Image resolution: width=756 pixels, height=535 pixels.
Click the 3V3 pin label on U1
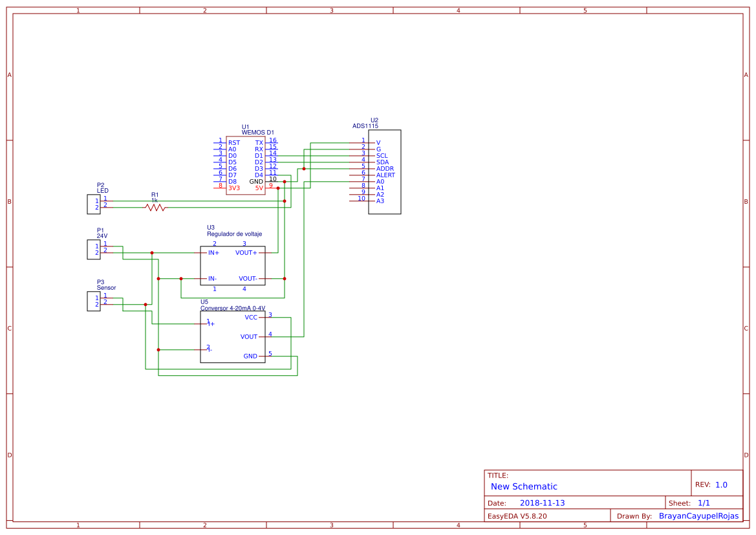(235, 188)
